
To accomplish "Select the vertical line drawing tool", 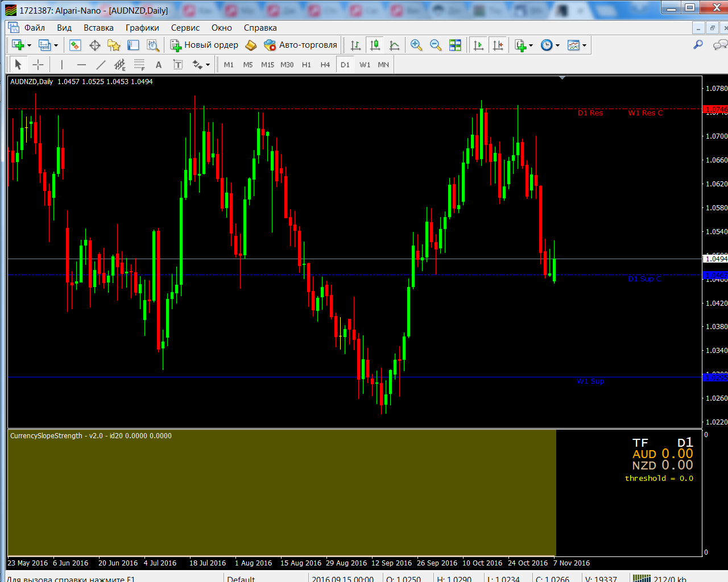I will [x=61, y=64].
